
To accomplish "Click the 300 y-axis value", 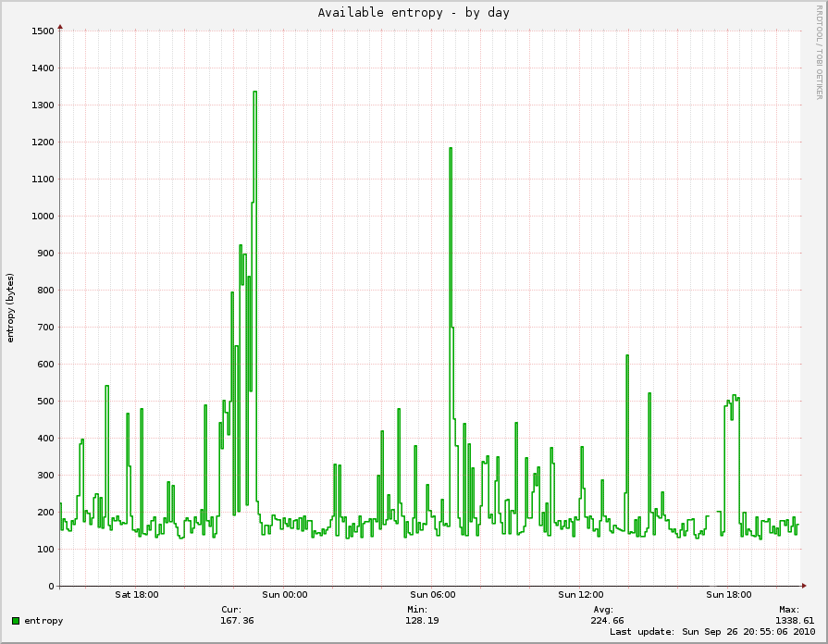I will point(45,475).
